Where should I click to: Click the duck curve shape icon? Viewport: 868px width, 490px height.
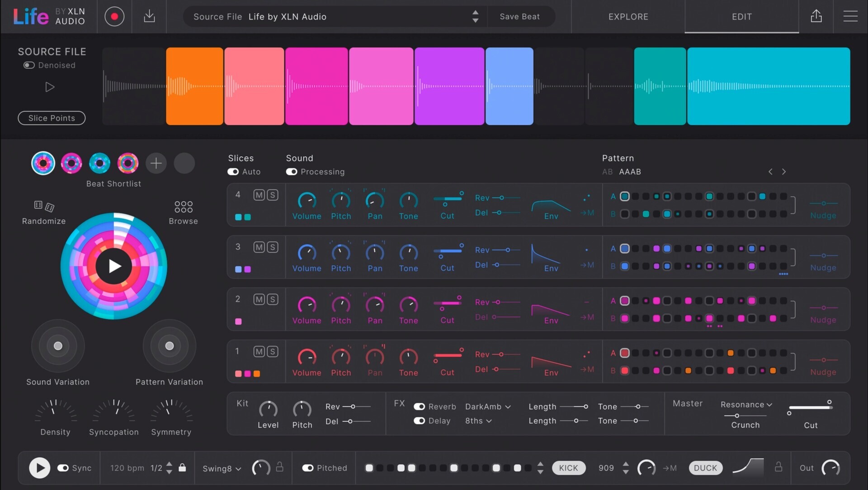748,466
